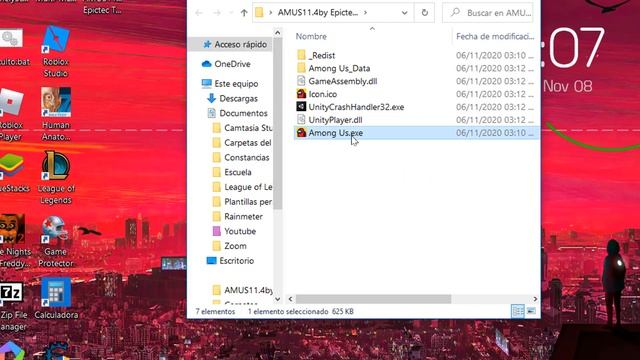Image resolution: width=640 pixels, height=360 pixels.
Task: Open League of Legends desktop shortcut
Action: [56, 178]
